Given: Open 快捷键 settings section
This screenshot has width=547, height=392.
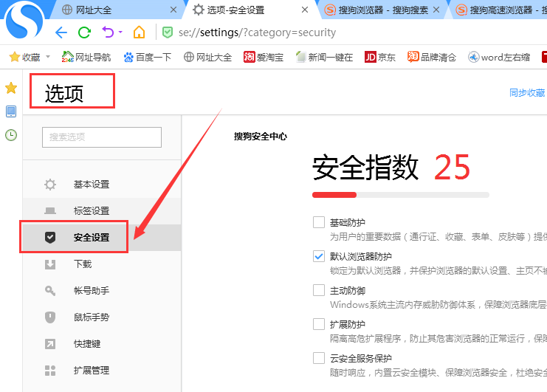Looking at the screenshot, I should coord(102,344).
